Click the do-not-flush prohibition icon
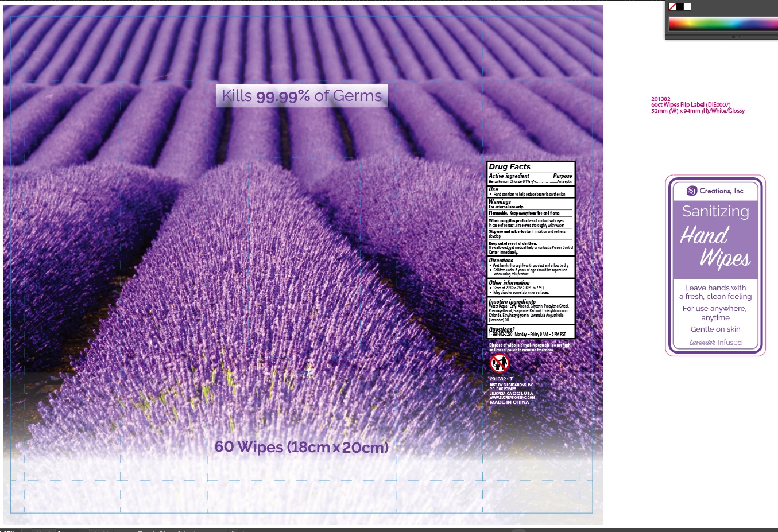778x532 pixels. [x=499, y=363]
